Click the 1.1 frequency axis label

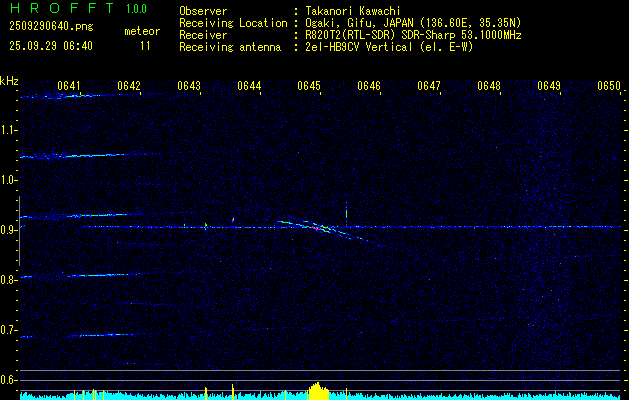(x=9, y=130)
